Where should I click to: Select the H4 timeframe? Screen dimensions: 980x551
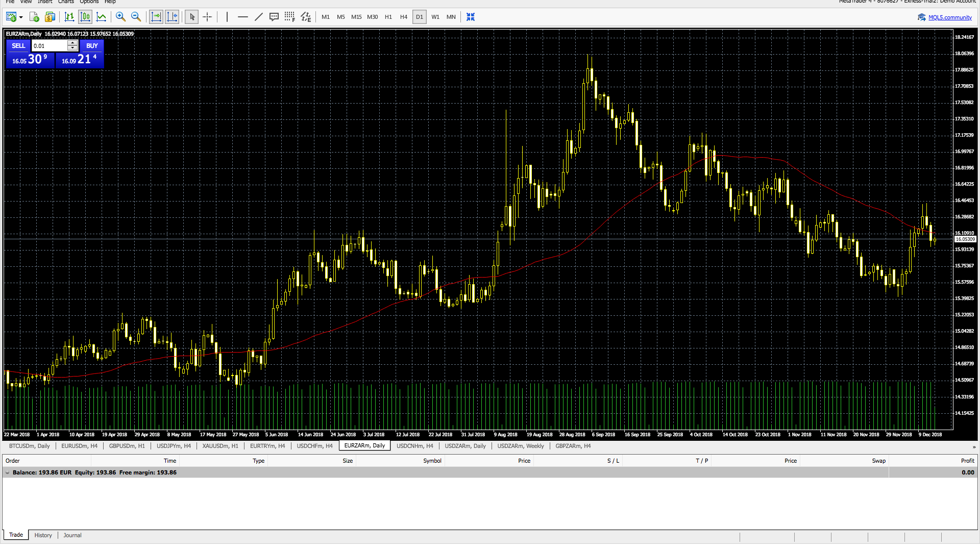click(x=404, y=17)
